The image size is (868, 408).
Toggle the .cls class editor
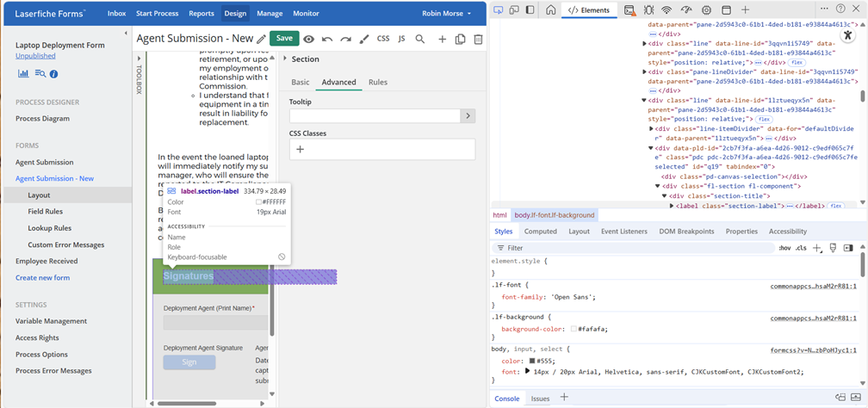[801, 248]
